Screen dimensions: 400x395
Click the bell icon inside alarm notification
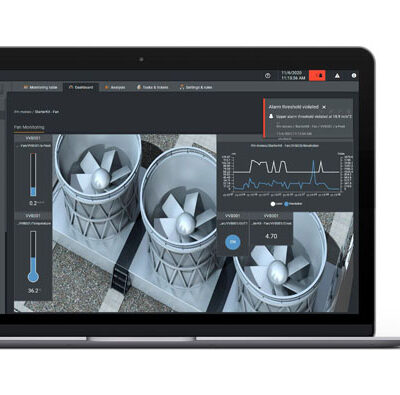(x=271, y=116)
